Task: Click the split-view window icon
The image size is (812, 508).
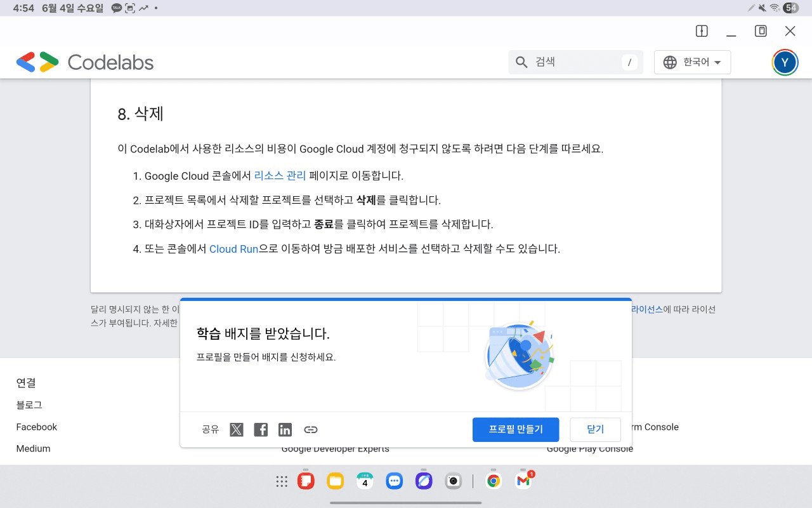Action: (x=702, y=31)
